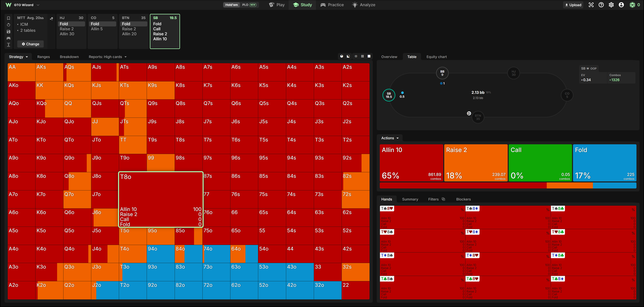The width and height of the screenshot is (644, 307).
Task: Switch to the Ranges tab
Action: (44, 57)
